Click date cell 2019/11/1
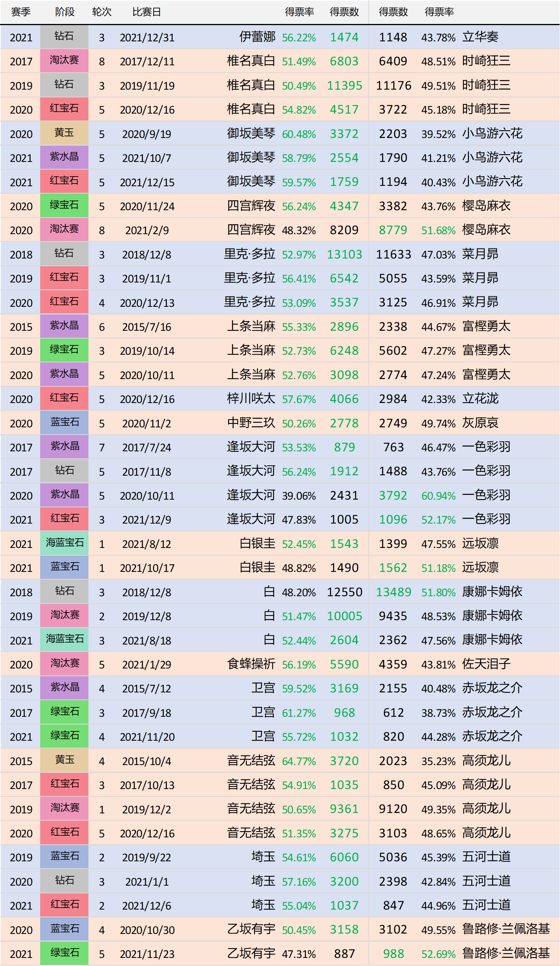 coord(147,279)
